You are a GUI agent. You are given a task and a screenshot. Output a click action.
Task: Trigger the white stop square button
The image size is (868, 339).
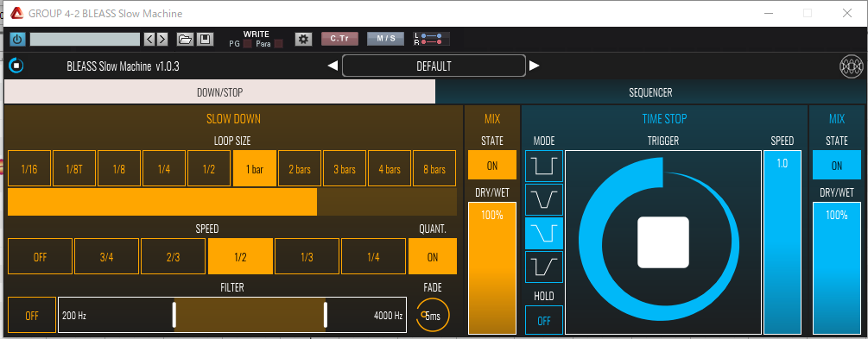663,242
